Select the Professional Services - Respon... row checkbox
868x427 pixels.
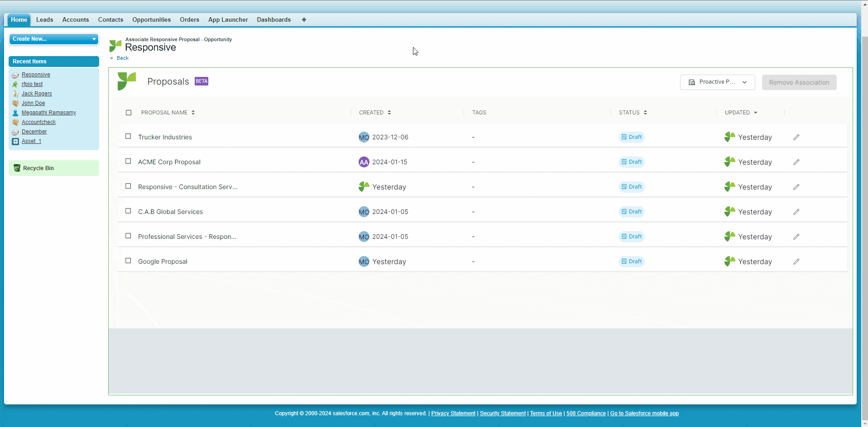(x=128, y=236)
